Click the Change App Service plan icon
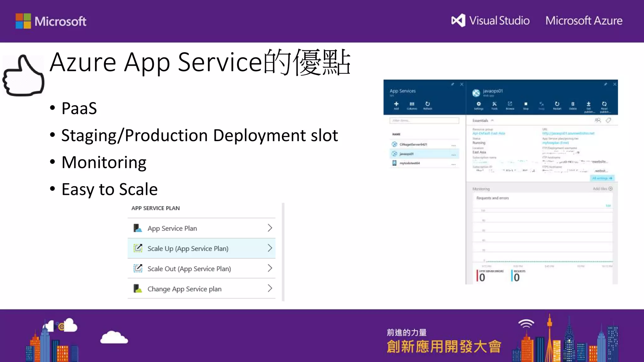The width and height of the screenshot is (644, 362). tap(137, 288)
